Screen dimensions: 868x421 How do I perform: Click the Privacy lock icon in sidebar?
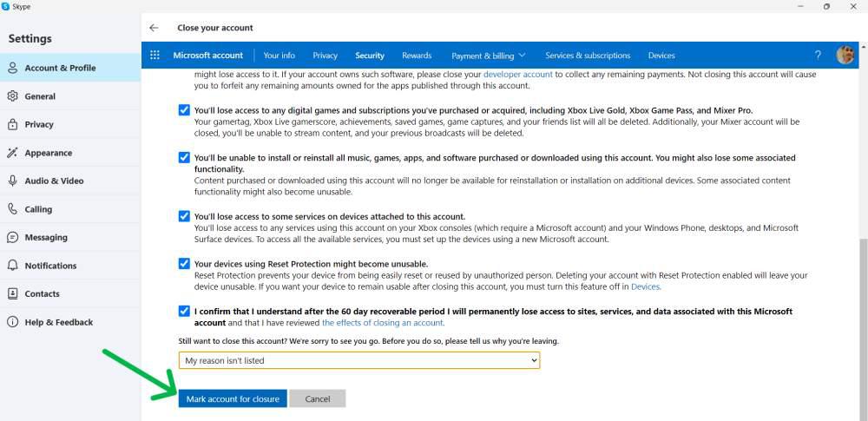pyautogui.click(x=12, y=124)
